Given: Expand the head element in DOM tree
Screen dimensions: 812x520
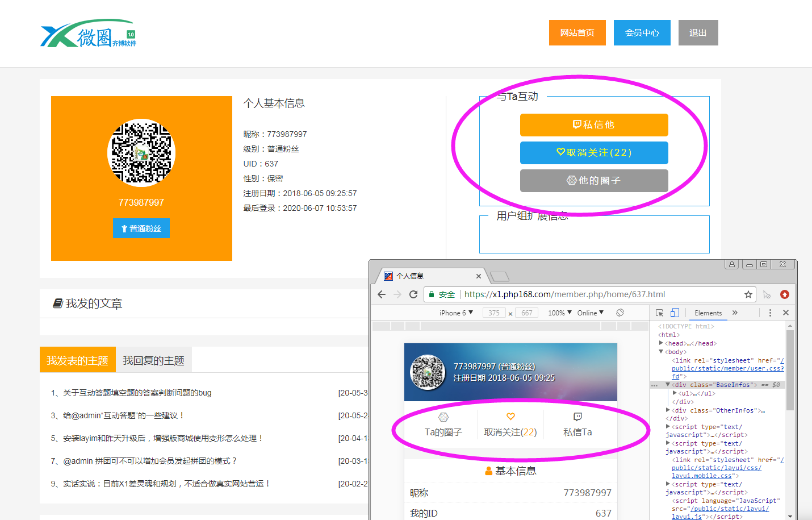Looking at the screenshot, I should point(661,343).
